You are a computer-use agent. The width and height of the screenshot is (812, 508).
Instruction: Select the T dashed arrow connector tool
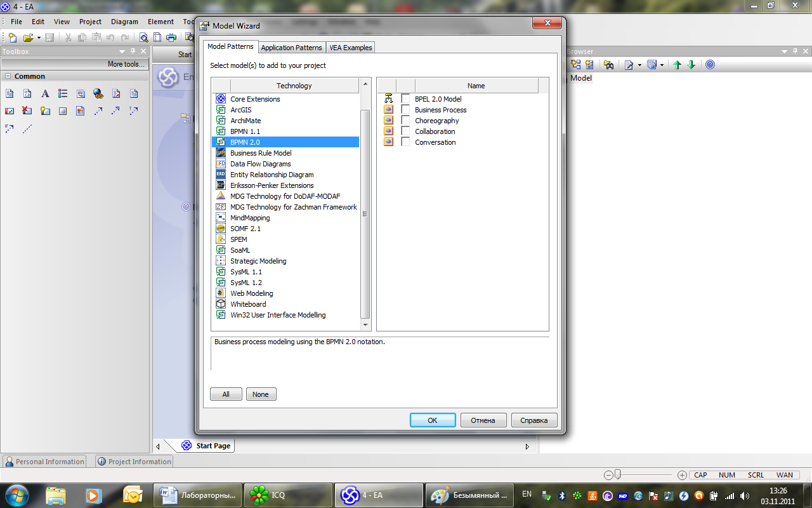tap(134, 110)
